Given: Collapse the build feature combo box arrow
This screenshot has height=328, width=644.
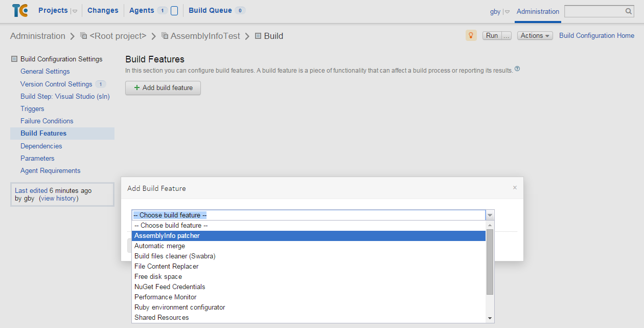Looking at the screenshot, I should [490, 215].
